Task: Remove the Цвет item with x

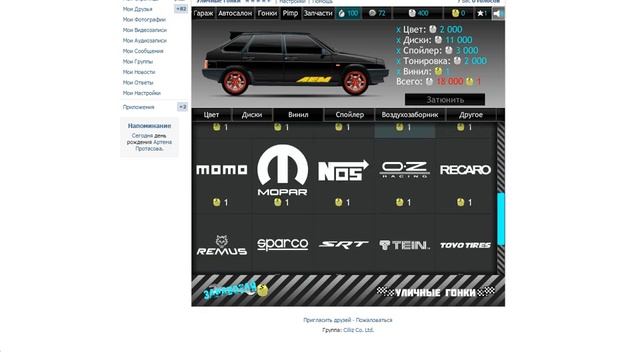Action: coord(398,30)
